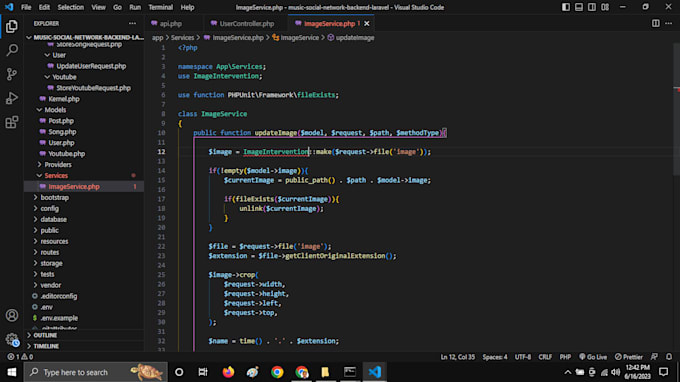Open the Extensions view
Screen dimensions: 680x382
click(12, 122)
